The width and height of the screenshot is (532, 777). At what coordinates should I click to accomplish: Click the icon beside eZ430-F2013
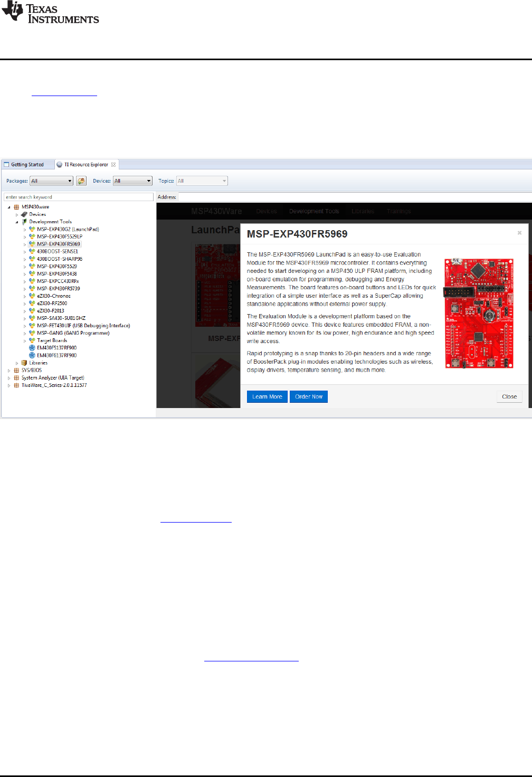click(x=32, y=310)
